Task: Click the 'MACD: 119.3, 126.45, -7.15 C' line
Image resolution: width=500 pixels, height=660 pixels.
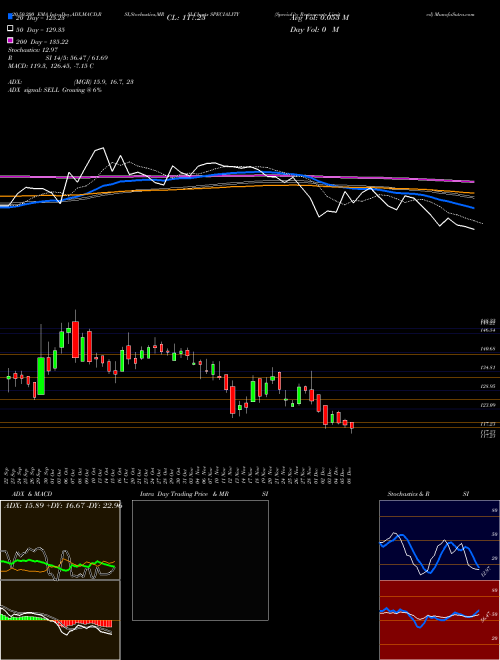Action: pyautogui.click(x=51, y=66)
